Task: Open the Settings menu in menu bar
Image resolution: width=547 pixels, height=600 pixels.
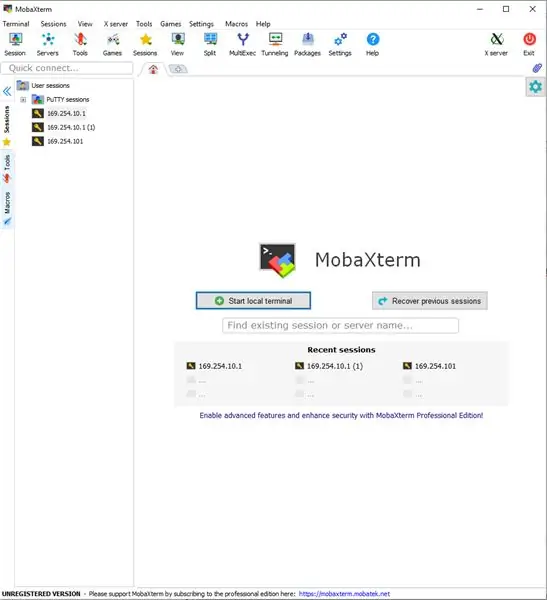Action: tap(201, 24)
